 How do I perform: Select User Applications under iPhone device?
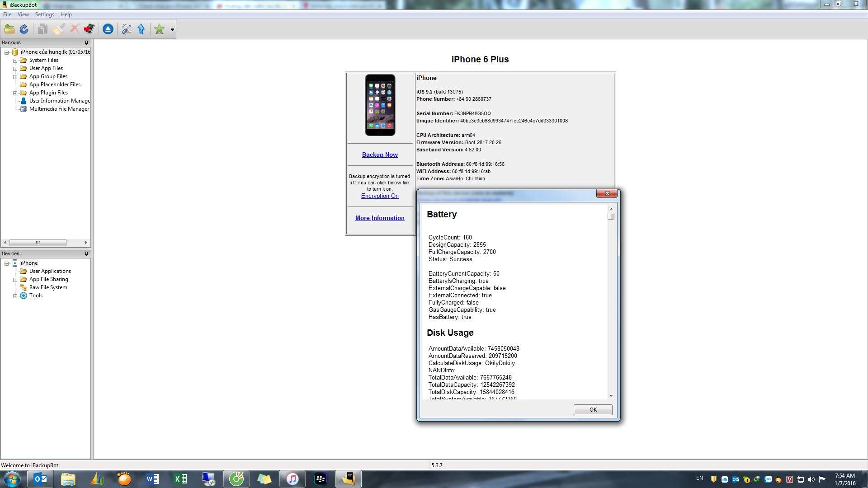coord(50,271)
